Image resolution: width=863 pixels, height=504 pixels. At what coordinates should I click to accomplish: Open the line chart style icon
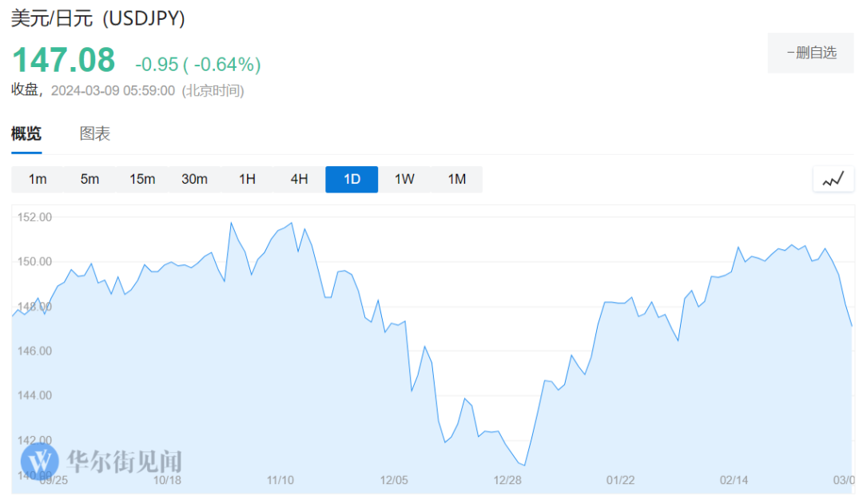point(833,180)
